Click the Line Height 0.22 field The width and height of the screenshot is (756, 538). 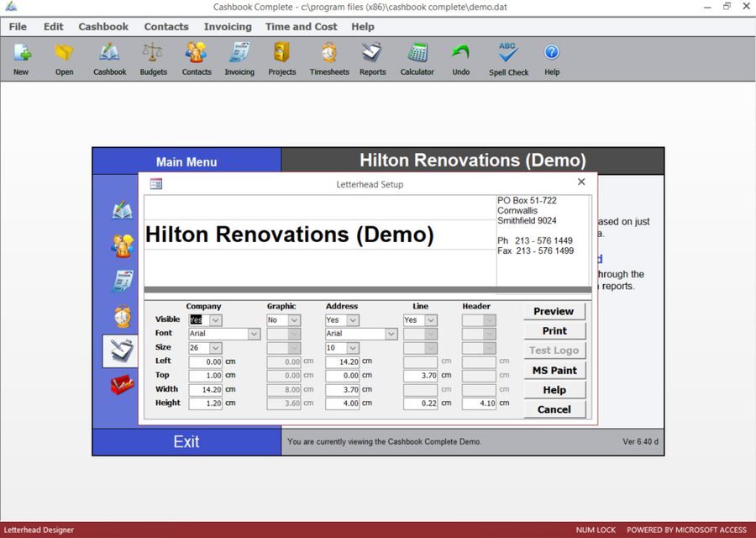[x=421, y=403]
